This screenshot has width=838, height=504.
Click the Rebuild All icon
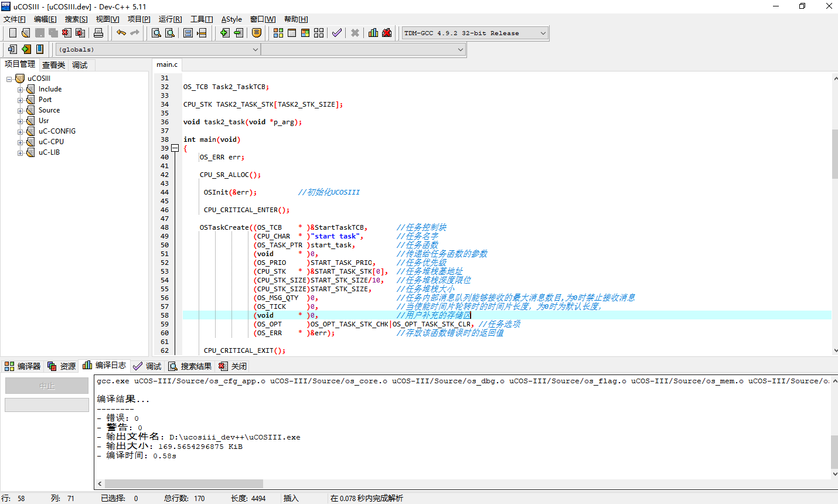(319, 33)
